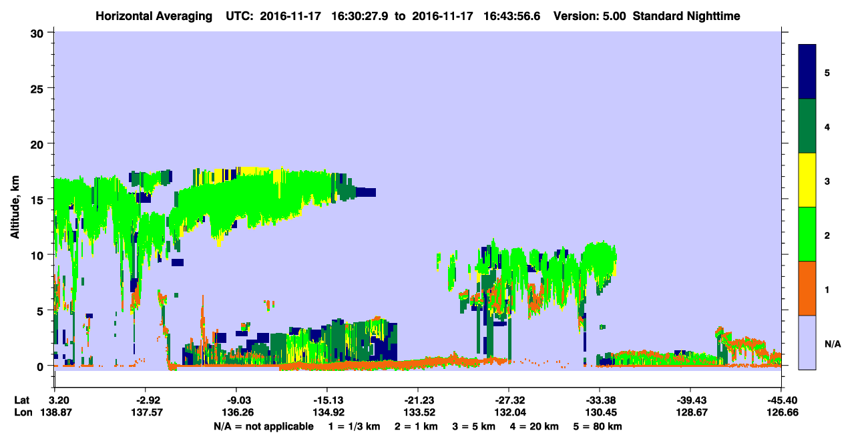Click the latitude value -21.23
Image resolution: width=868 pixels, height=445 pixels.
tap(418, 400)
